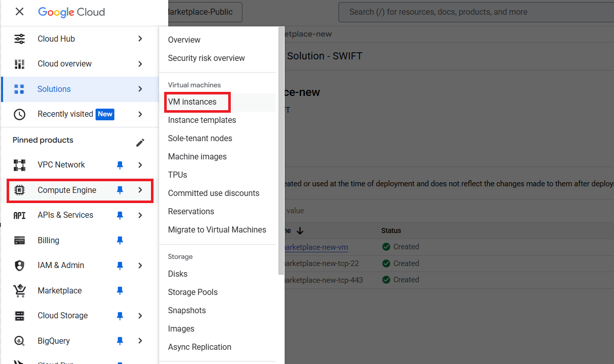This screenshot has height=364, width=614.
Task: Expand the Cloud overview submenu chevron
Action: pyautogui.click(x=140, y=64)
